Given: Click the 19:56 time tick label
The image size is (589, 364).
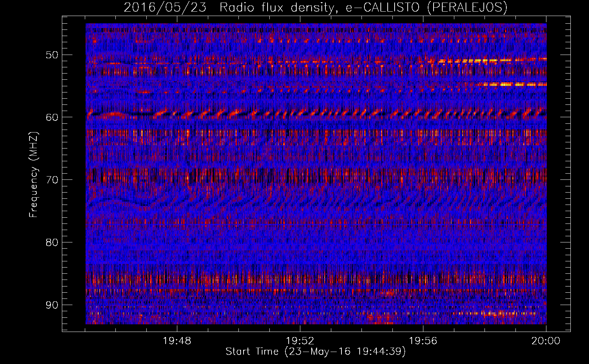Looking at the screenshot, I should tap(423, 341).
